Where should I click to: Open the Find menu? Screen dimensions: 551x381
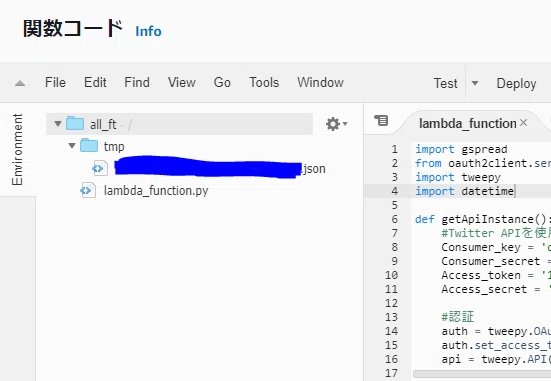coord(137,83)
